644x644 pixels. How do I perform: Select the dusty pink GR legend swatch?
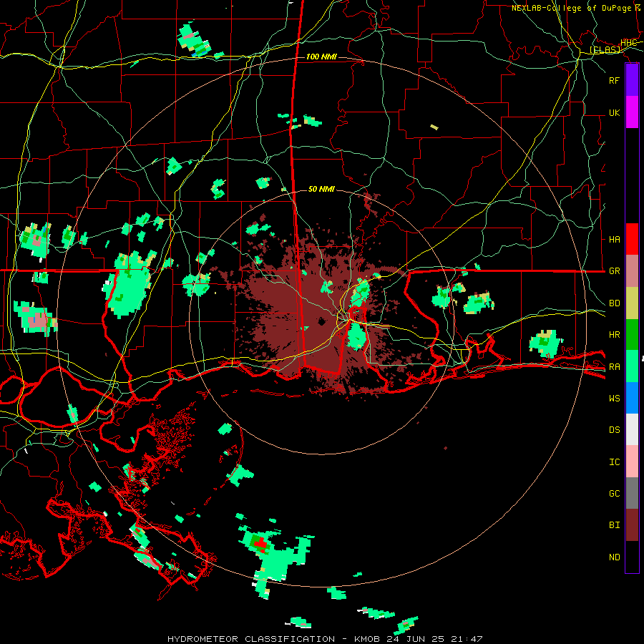[x=632, y=271]
